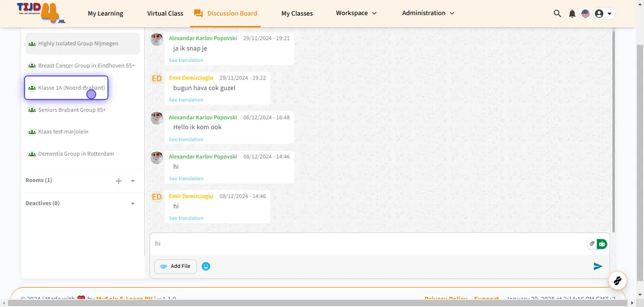This screenshot has width=644, height=307.
Task: See translation for 'bugun hava cok guzel'
Action: pyautogui.click(x=186, y=100)
